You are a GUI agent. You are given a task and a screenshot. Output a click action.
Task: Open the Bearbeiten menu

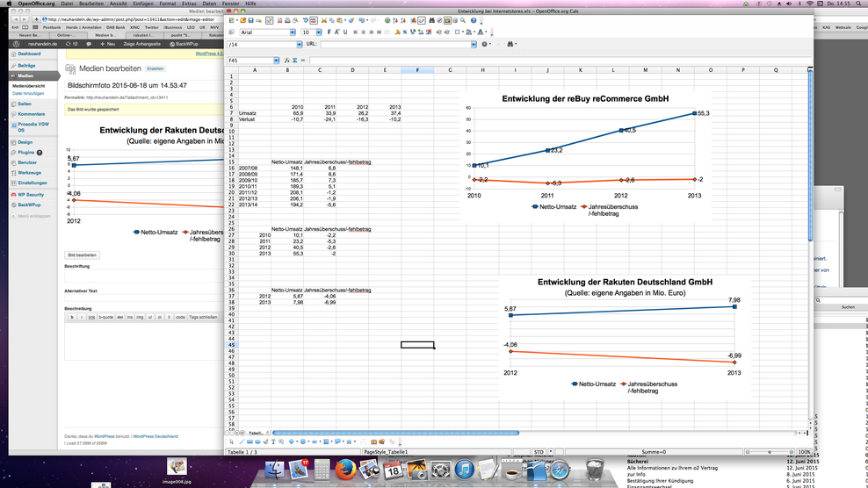tap(90, 4)
